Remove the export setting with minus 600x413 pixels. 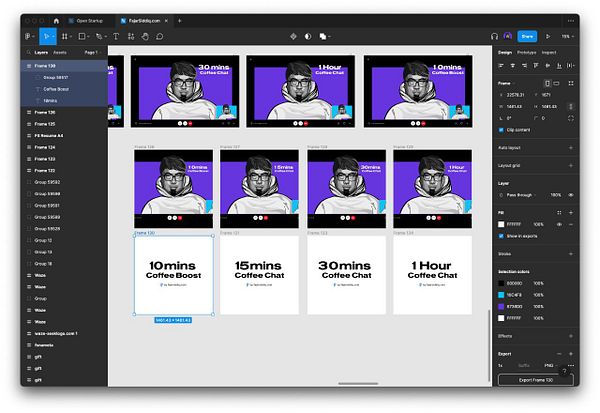click(x=559, y=354)
